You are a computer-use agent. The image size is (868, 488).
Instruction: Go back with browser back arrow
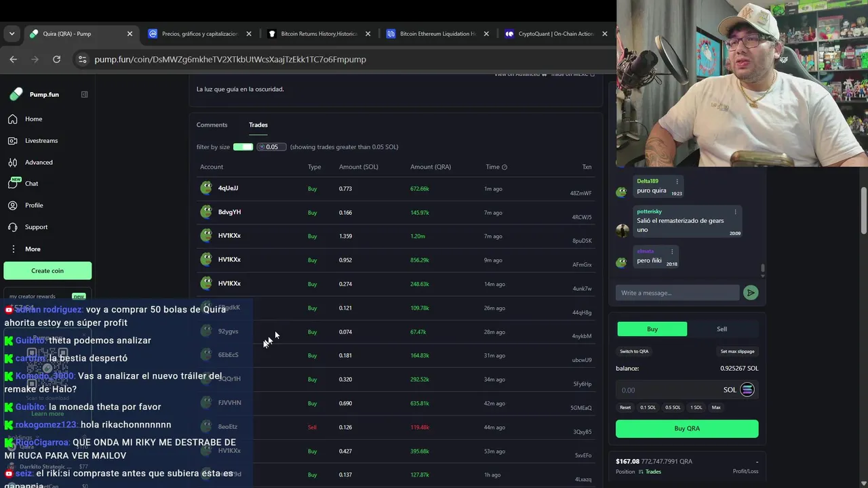click(x=14, y=59)
